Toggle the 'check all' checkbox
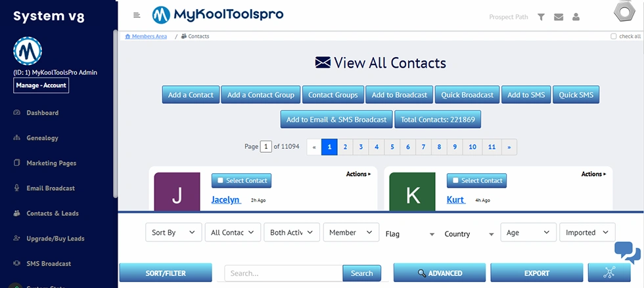 tap(614, 37)
